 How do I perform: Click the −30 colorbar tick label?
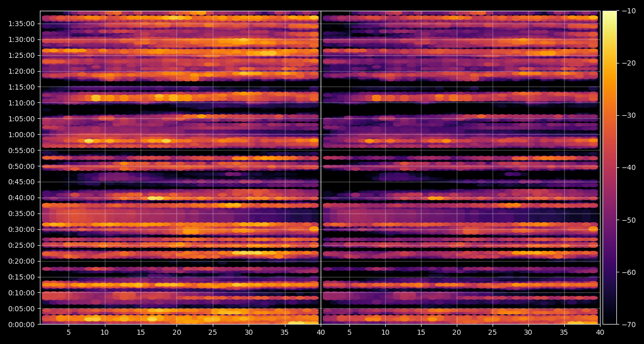pos(629,115)
